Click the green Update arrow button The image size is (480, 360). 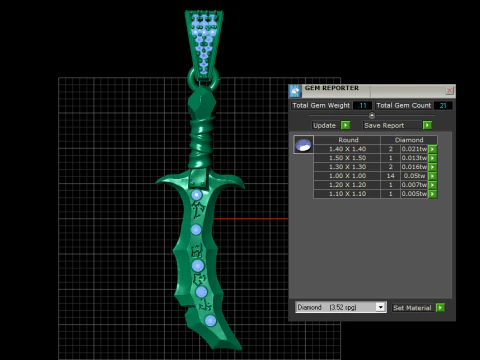[345, 125]
